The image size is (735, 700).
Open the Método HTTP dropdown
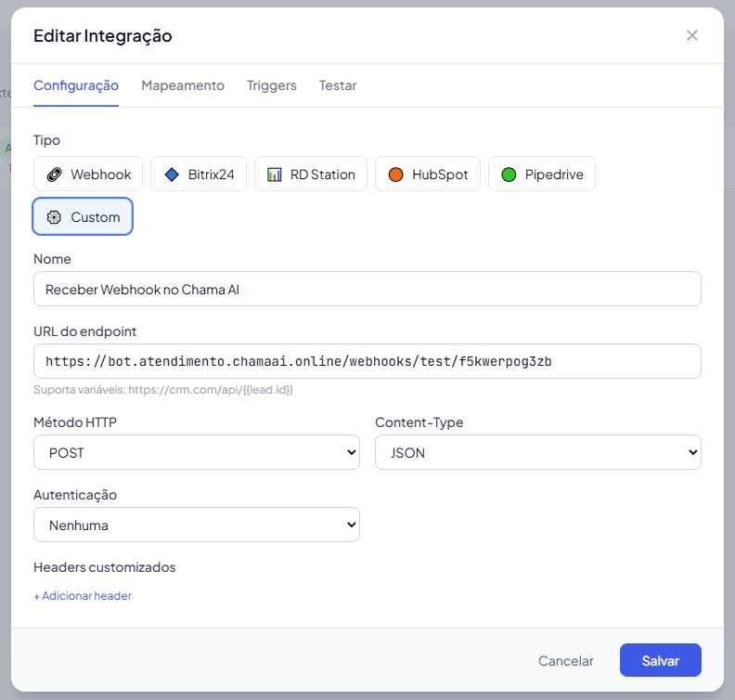(197, 452)
